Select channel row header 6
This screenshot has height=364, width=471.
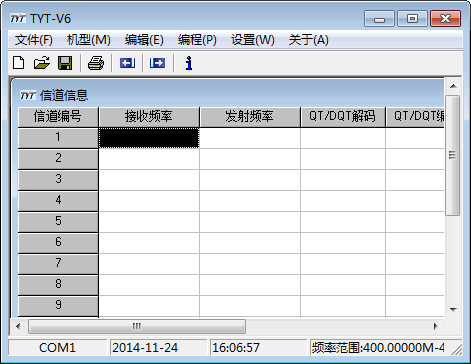[58, 243]
